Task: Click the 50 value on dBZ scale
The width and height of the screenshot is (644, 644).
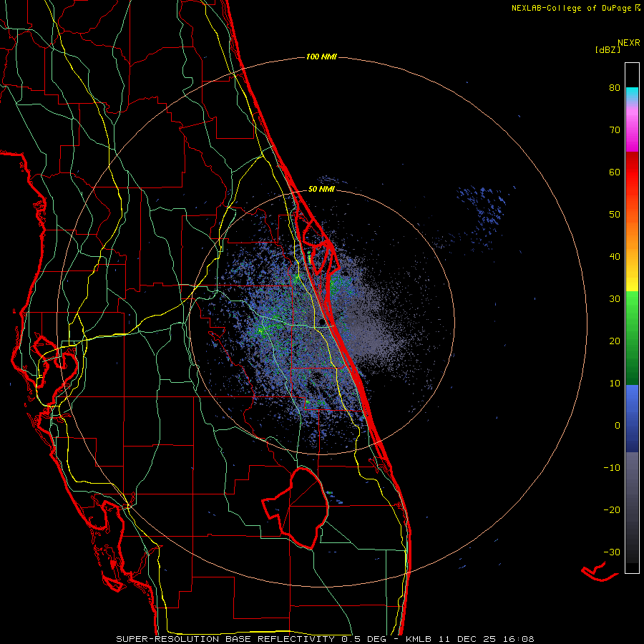Action: (615, 215)
